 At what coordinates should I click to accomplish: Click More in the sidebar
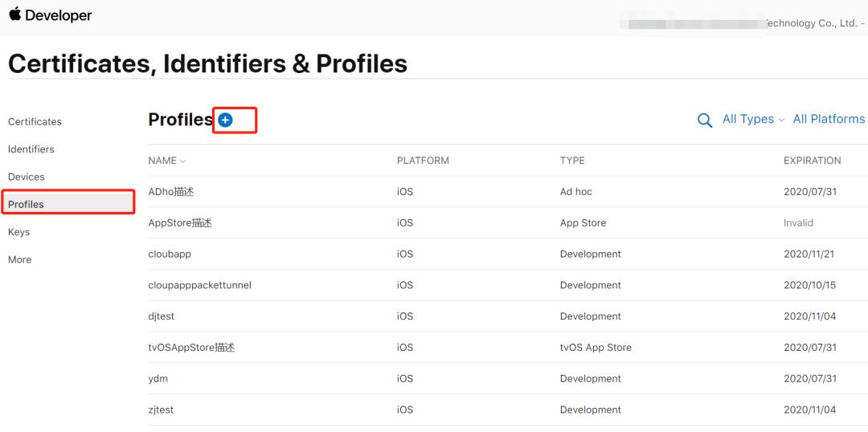pyautogui.click(x=20, y=259)
